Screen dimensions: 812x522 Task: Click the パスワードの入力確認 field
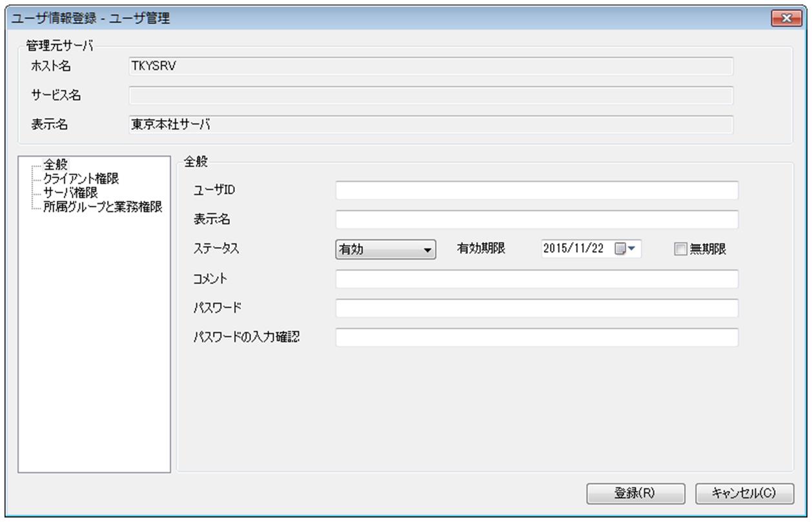pyautogui.click(x=536, y=337)
